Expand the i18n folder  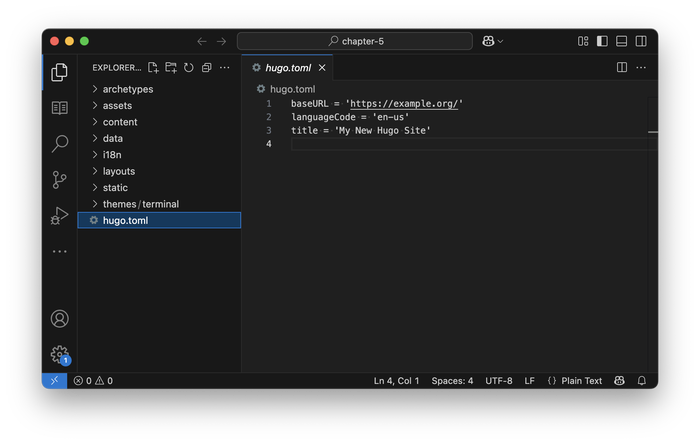(x=159, y=155)
